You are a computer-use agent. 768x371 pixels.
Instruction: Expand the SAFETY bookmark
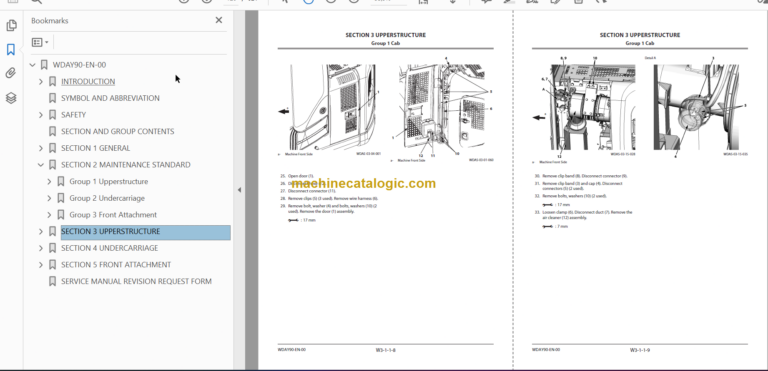pyautogui.click(x=41, y=115)
